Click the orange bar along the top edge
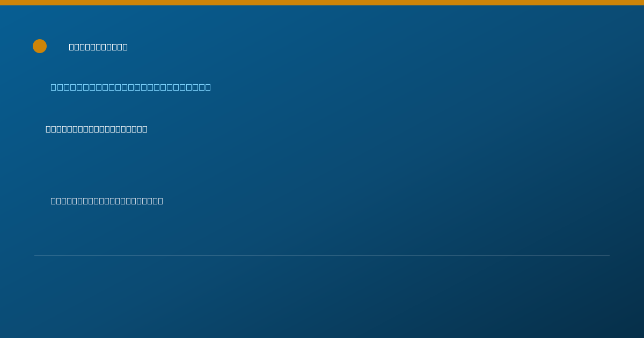644x338 pixels. [x=322, y=3]
